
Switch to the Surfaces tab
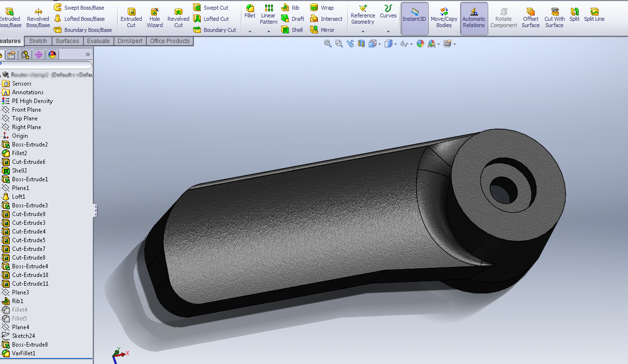pos(67,41)
